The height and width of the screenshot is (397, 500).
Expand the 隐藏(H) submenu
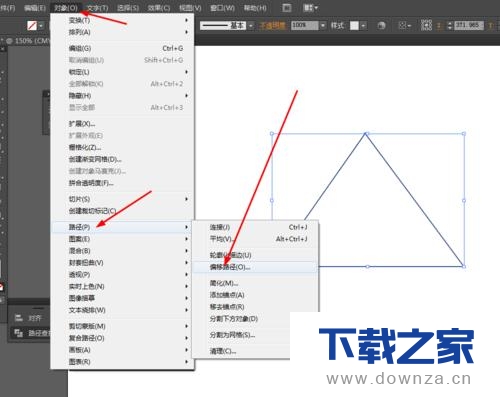pyautogui.click(x=122, y=96)
